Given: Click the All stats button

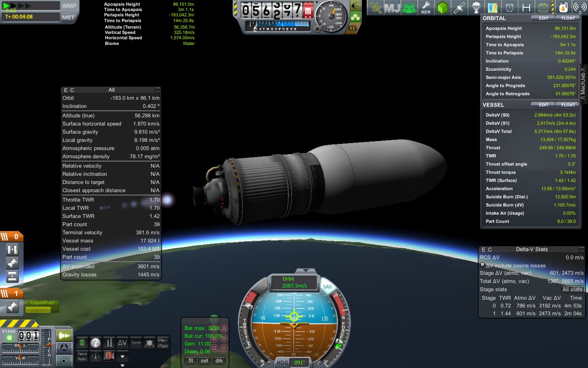Looking at the screenshot, I should [572, 289].
